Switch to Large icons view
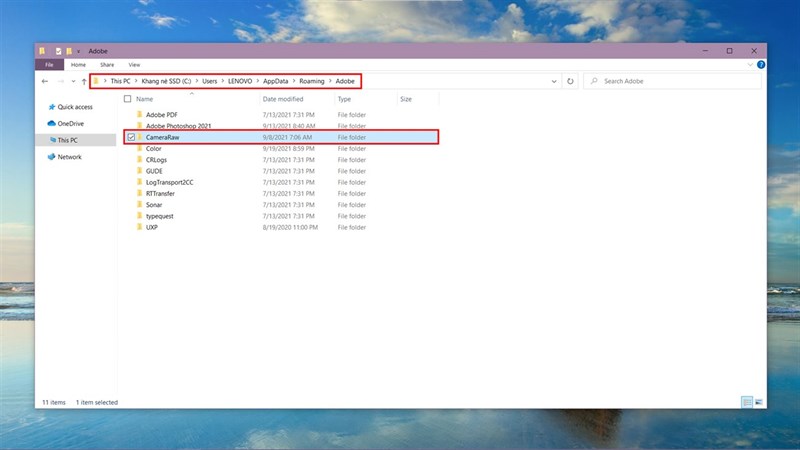Viewport: 800px width, 450px height. tap(759, 403)
